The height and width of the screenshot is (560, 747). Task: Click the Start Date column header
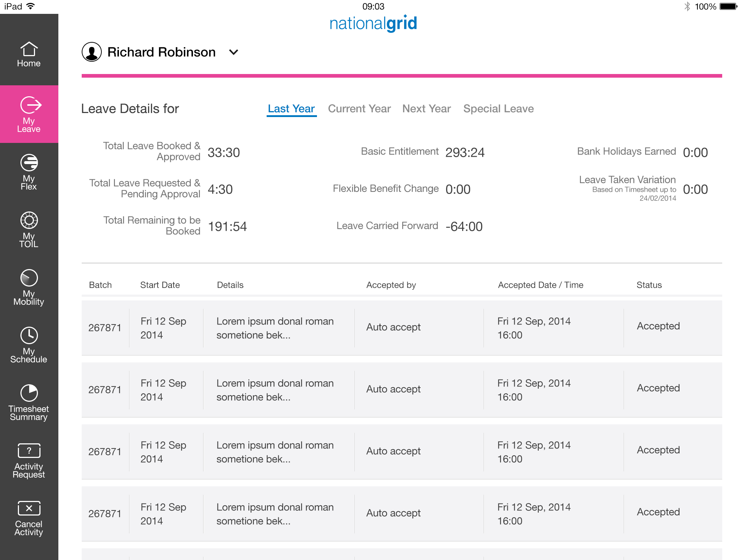(x=160, y=285)
